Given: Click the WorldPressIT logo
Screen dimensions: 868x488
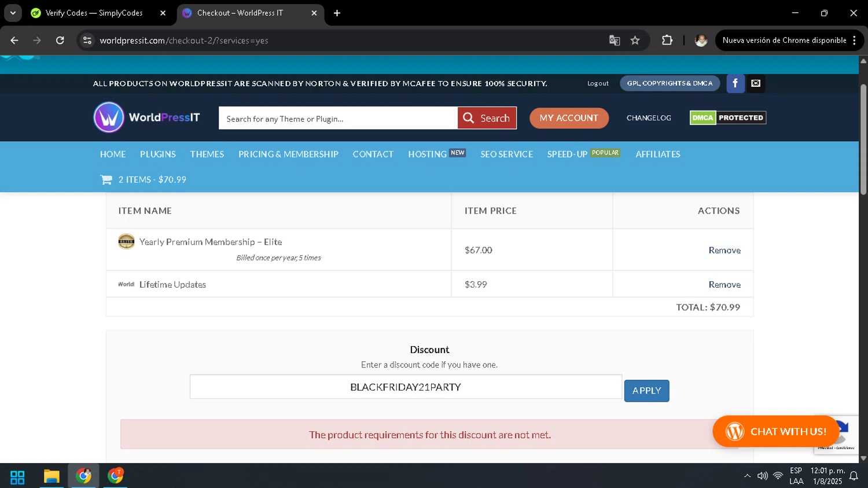Looking at the screenshot, I should pyautogui.click(x=146, y=118).
